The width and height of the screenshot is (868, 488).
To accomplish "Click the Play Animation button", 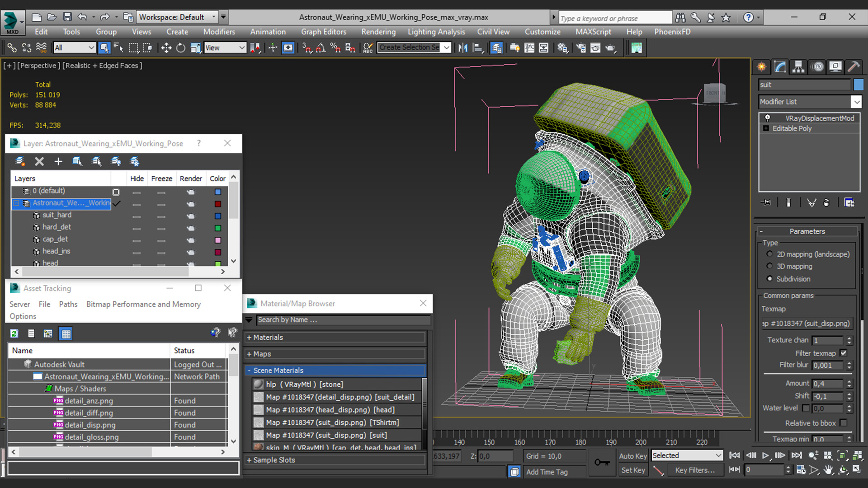I will 765,455.
